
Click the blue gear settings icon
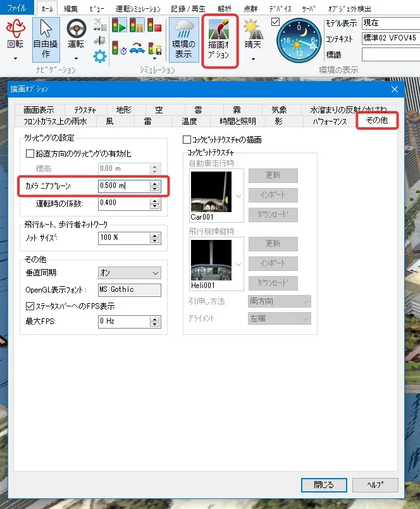tap(100, 56)
